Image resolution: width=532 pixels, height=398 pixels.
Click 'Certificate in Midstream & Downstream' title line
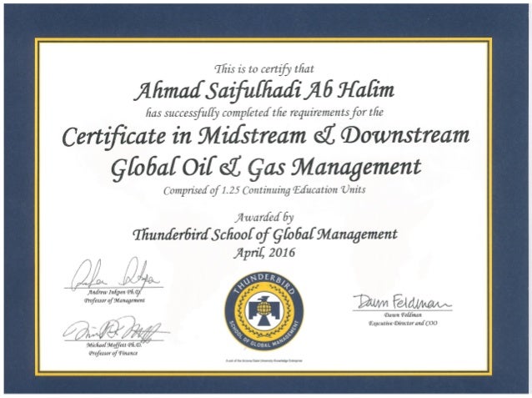[266, 136]
